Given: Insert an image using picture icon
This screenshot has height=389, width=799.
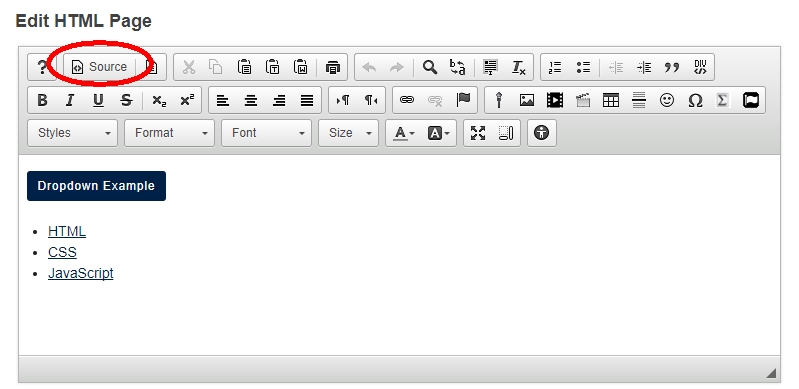Looking at the screenshot, I should pyautogui.click(x=526, y=100).
